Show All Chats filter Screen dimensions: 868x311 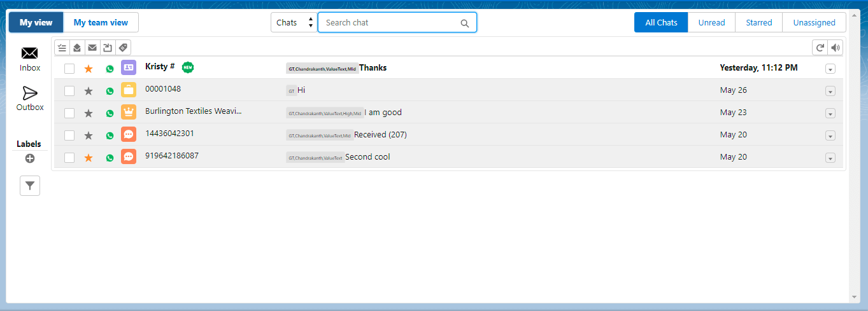tap(661, 22)
